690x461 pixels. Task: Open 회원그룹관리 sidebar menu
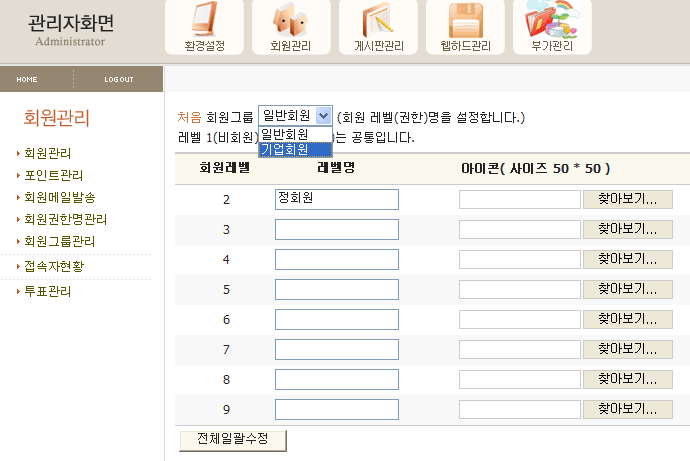60,241
